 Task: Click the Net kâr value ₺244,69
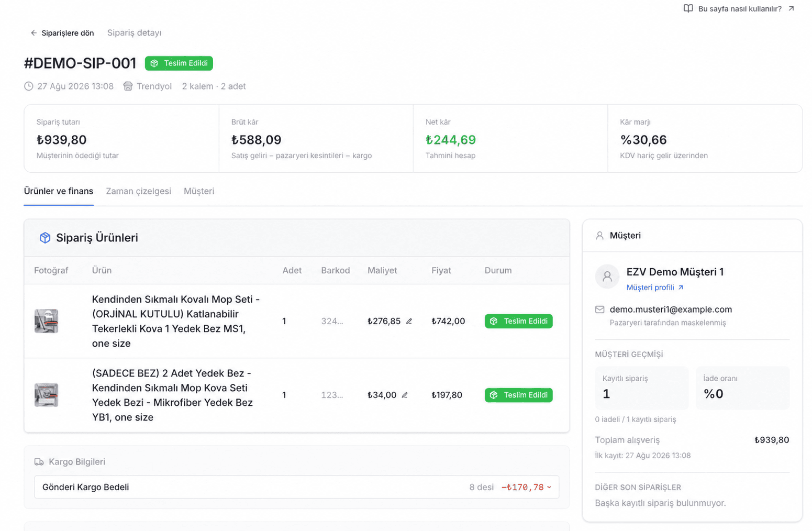[451, 140]
